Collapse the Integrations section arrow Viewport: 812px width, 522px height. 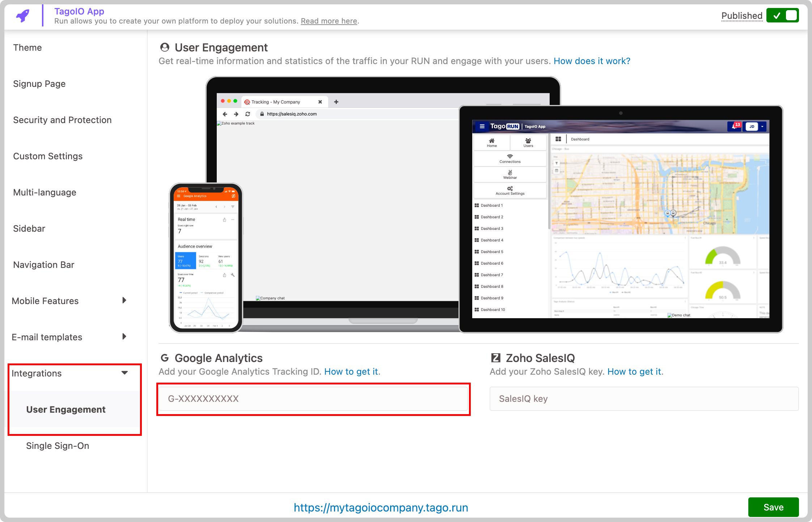(x=125, y=373)
